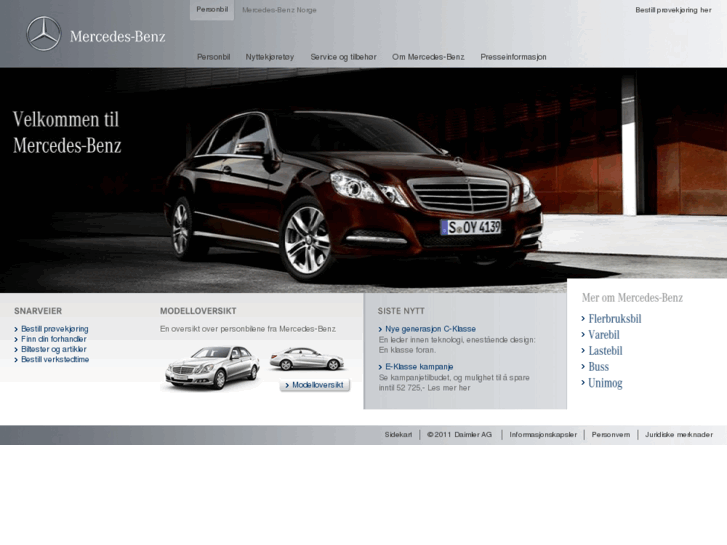Open the Flerbruksbil link

[x=615, y=319]
